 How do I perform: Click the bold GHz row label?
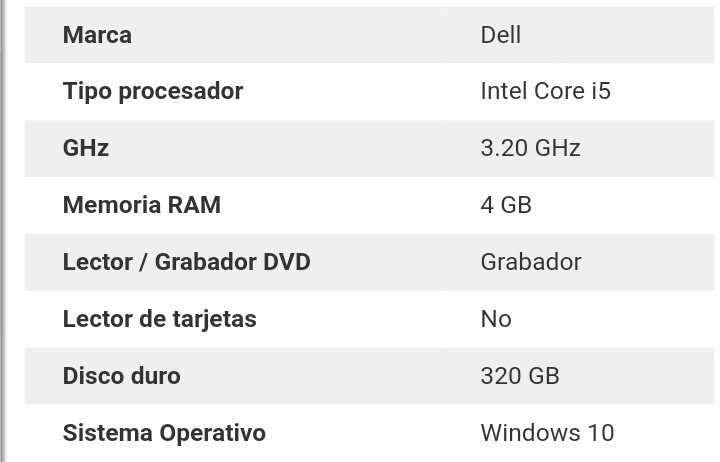(x=86, y=148)
